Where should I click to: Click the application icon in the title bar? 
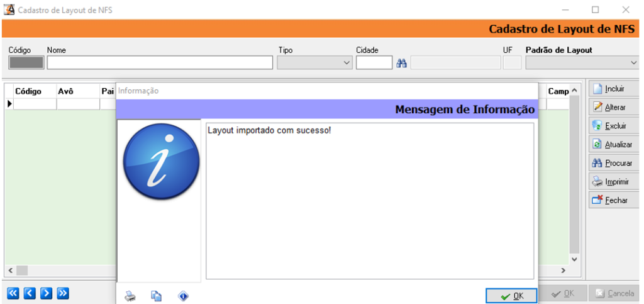click(x=8, y=9)
